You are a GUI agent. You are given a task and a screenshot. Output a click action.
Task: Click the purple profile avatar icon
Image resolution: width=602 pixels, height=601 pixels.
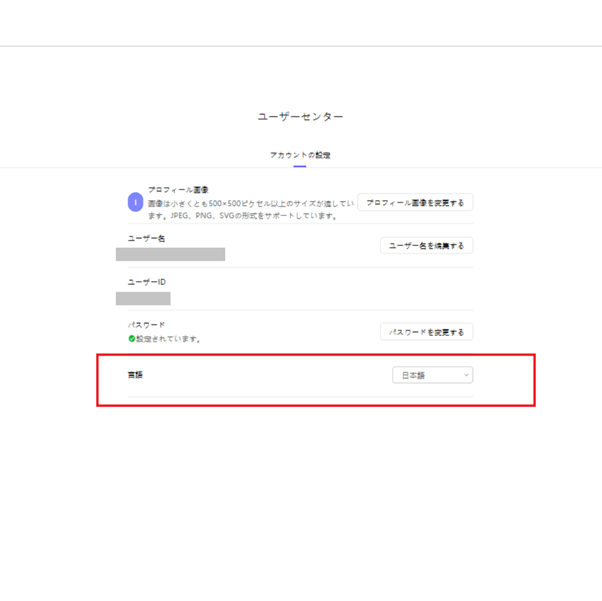coord(135,202)
